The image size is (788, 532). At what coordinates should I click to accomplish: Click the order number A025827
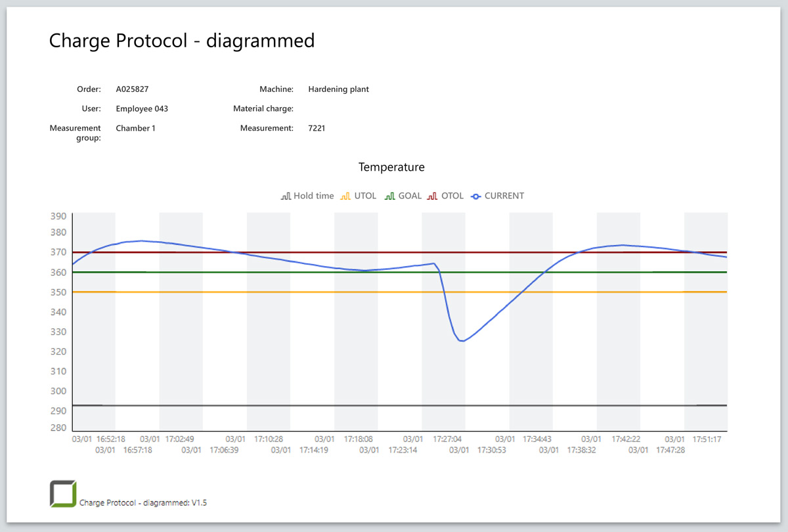[137, 89]
